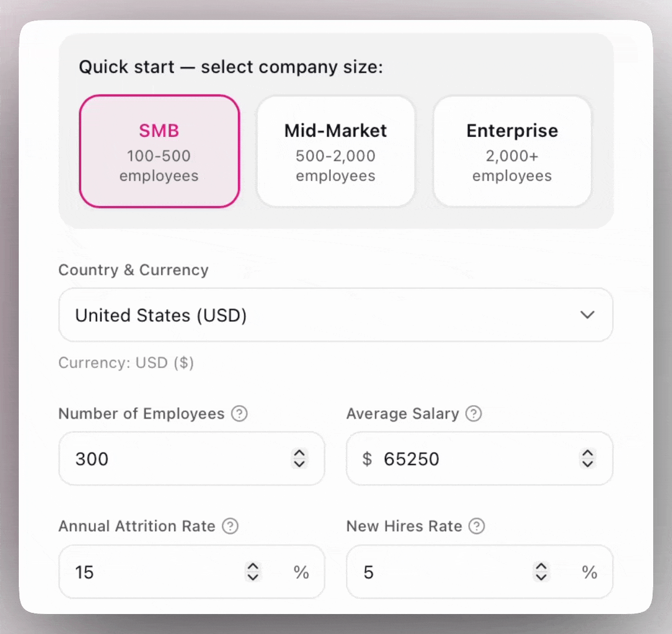The image size is (672, 634).
Task: Click the Number of Employees help icon
Action: [239, 414]
